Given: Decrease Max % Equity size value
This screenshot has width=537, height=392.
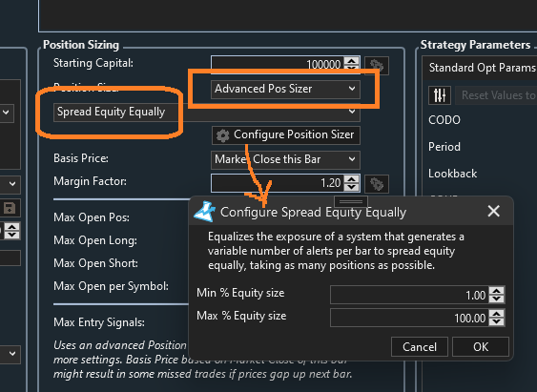Looking at the screenshot, I should tap(497, 321).
